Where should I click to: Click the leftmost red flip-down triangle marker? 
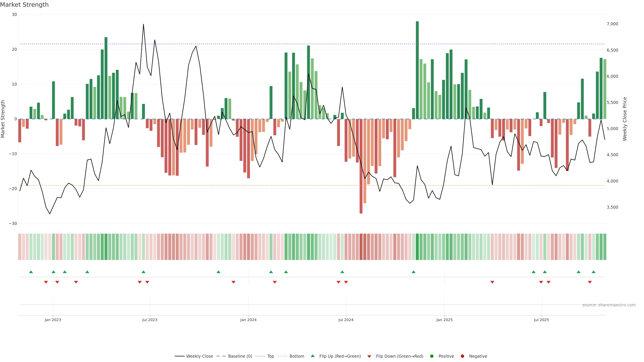pyautogui.click(x=46, y=282)
